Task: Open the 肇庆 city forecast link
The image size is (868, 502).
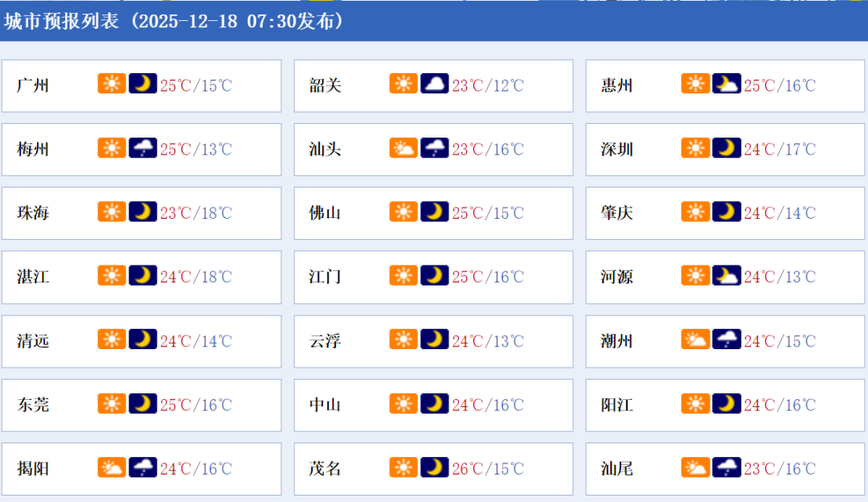Action: (x=616, y=212)
